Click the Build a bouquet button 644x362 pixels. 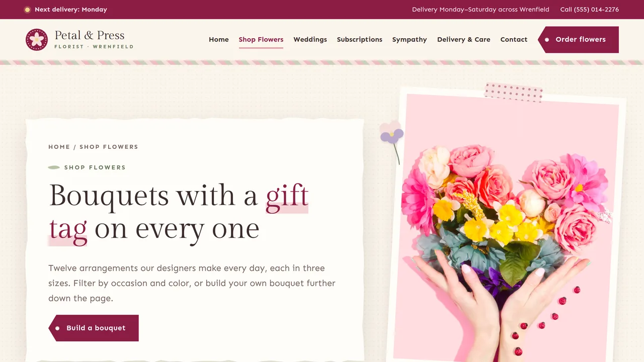point(94,328)
